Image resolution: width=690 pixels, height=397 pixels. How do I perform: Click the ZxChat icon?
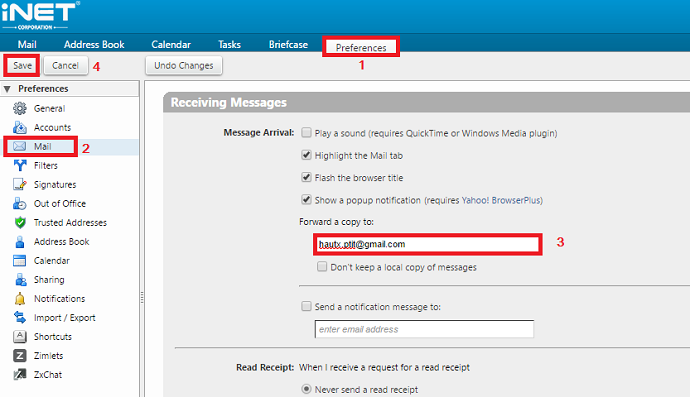tap(20, 375)
